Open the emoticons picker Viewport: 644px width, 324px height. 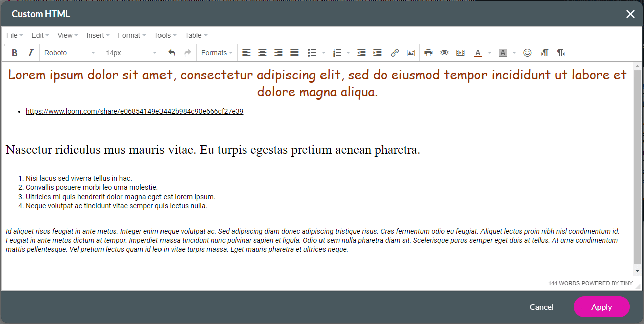point(527,53)
